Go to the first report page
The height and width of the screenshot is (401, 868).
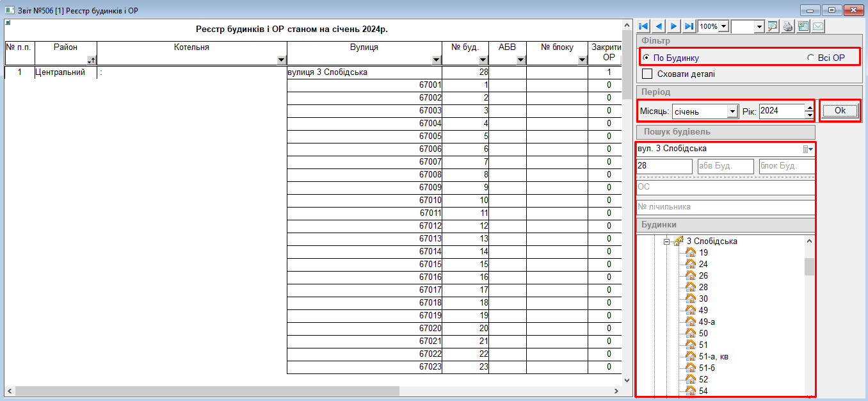[644, 26]
